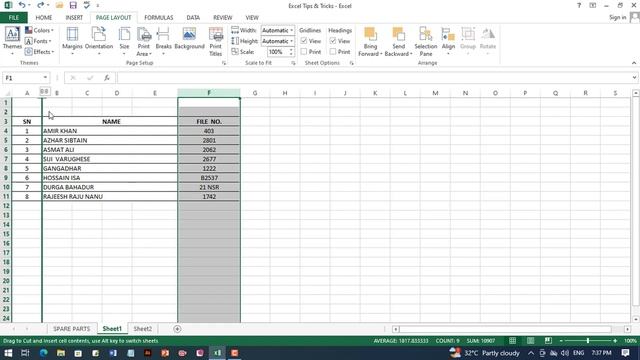Click Bring Forward

tap(370, 41)
